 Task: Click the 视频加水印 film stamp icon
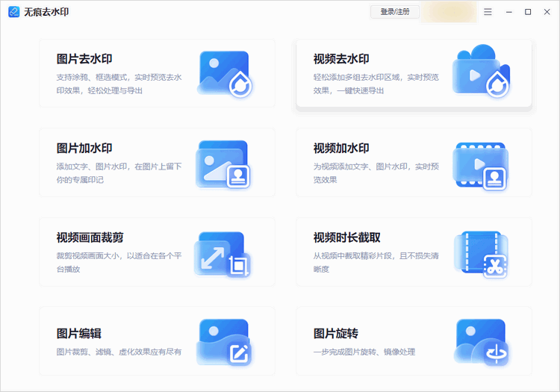pos(480,166)
